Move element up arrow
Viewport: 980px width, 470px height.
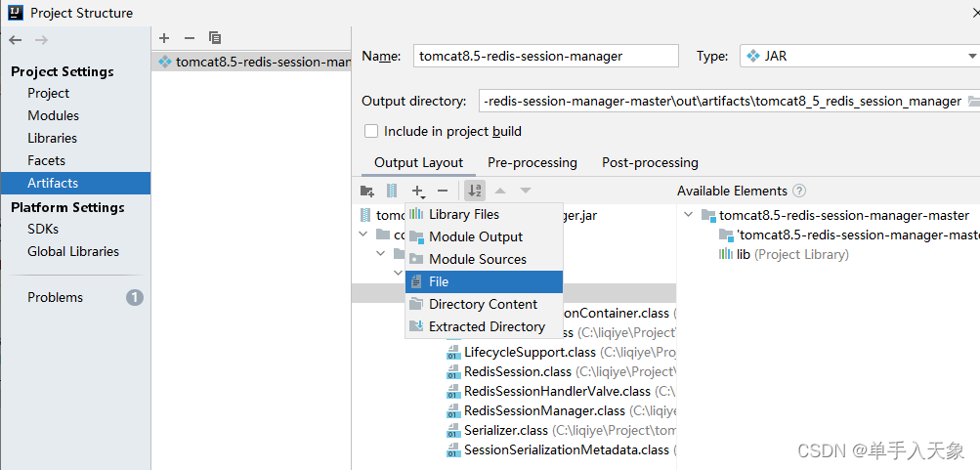(500, 191)
